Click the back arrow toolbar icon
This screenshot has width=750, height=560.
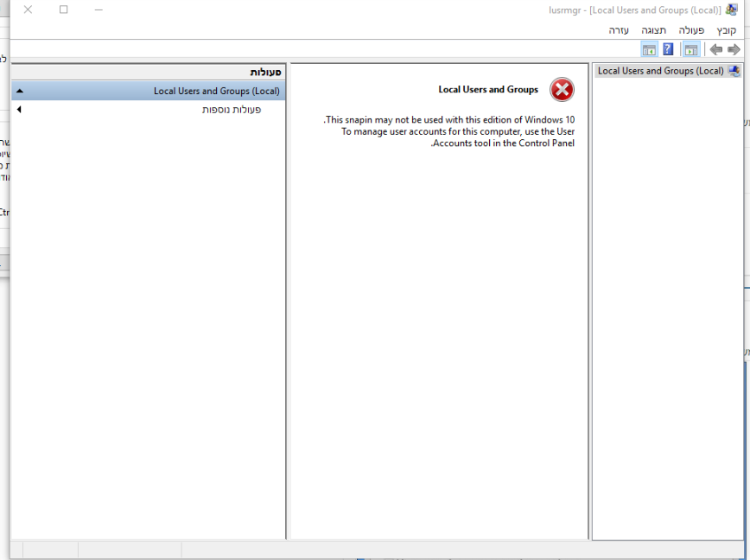[x=716, y=49]
